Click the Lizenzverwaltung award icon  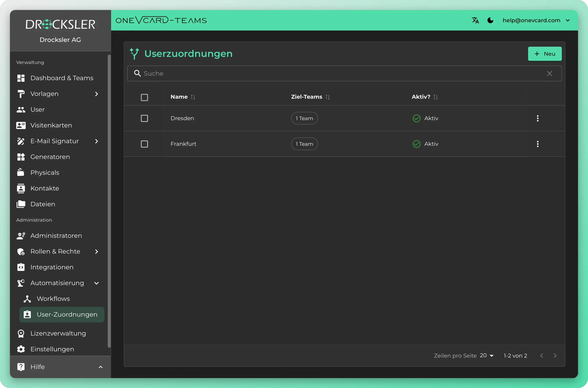click(21, 334)
